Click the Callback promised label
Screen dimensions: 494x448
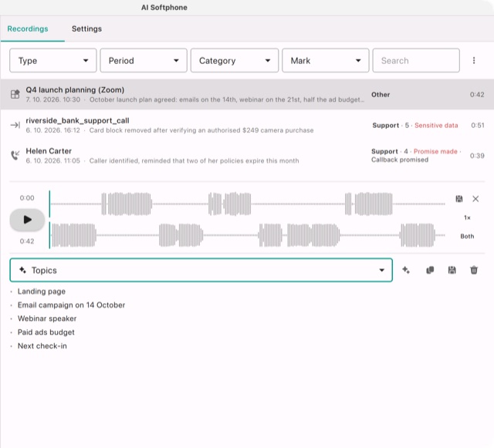click(400, 160)
